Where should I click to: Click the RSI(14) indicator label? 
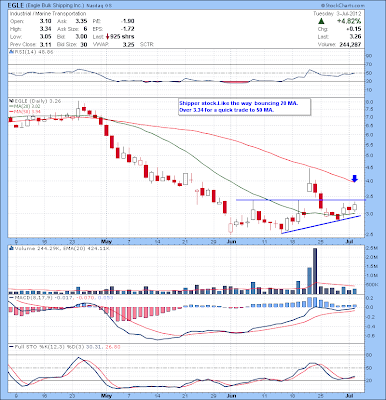33,52
